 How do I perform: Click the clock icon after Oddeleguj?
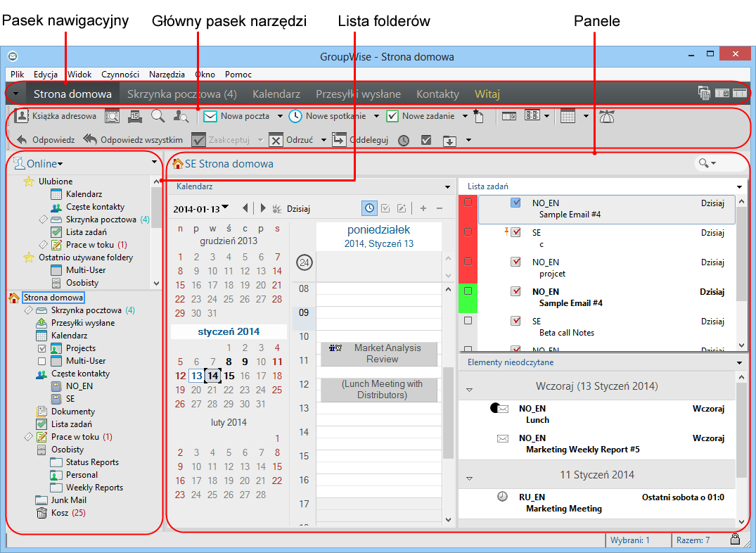pos(404,141)
